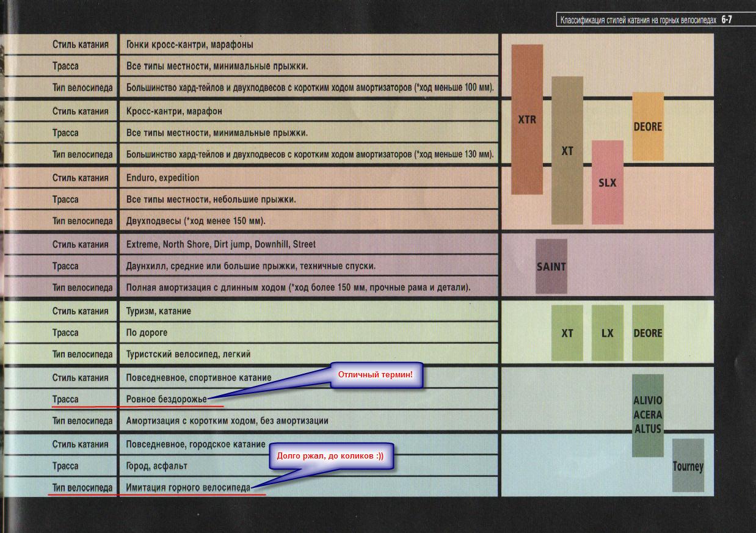This screenshot has width=756, height=533.
Task: Select the gray Tourney block
Action: (x=688, y=466)
